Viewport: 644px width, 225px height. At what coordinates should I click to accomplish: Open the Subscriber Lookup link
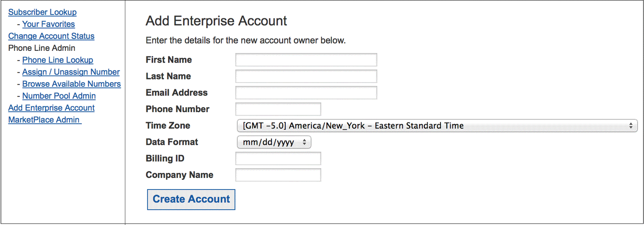(42, 12)
